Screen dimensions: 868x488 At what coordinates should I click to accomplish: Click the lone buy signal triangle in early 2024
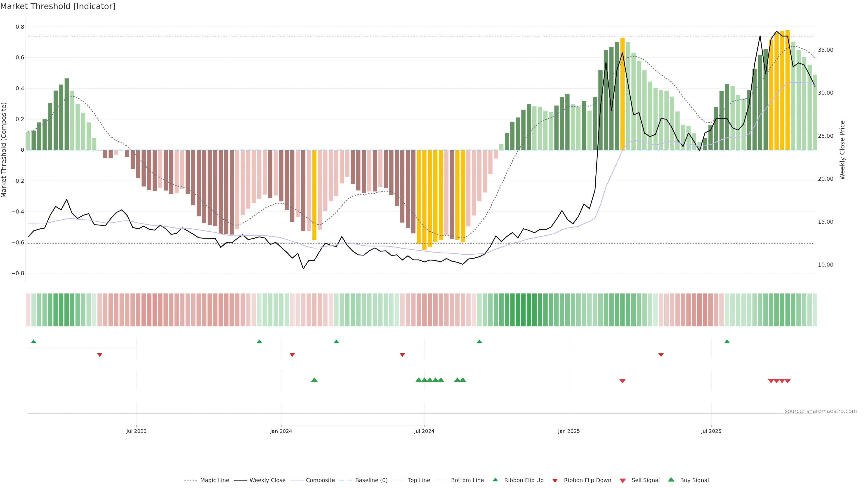(314, 380)
